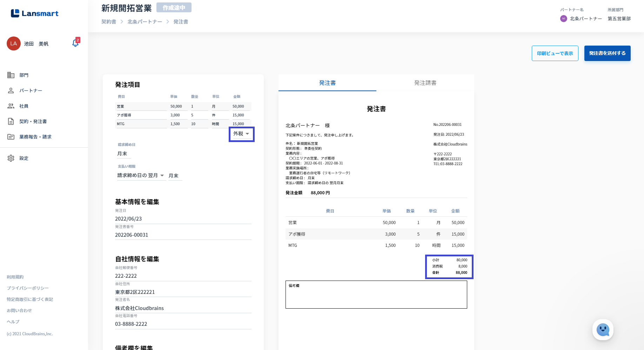Click unit 時間 in 発注項目
Viewport: 644px width, 350px height.
point(220,124)
